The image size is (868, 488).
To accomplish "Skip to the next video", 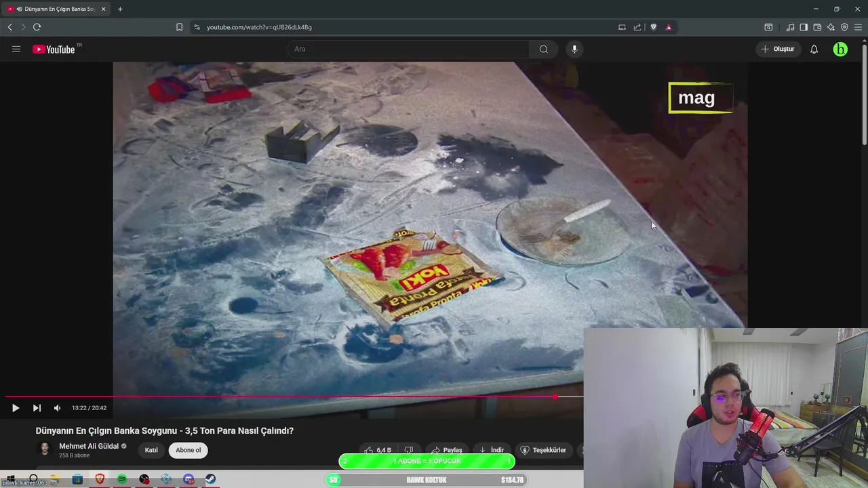I will 37,408.
